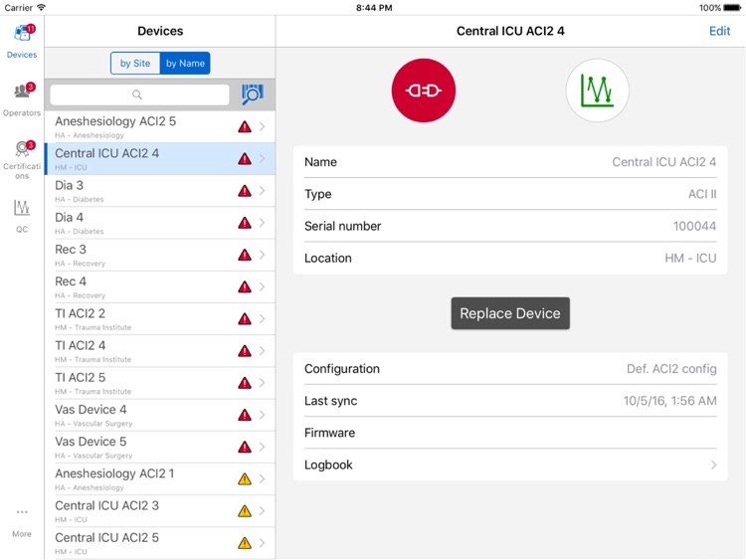
Task: Tap the Serial number value 100044
Action: tap(694, 226)
